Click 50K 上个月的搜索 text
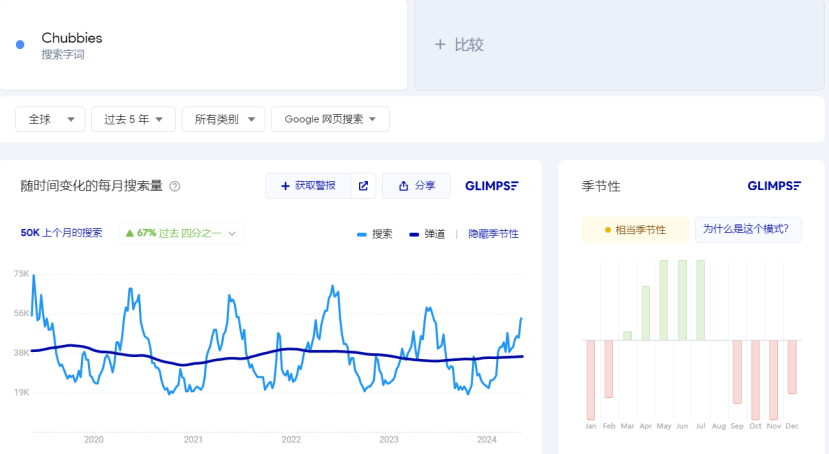 [x=61, y=233]
